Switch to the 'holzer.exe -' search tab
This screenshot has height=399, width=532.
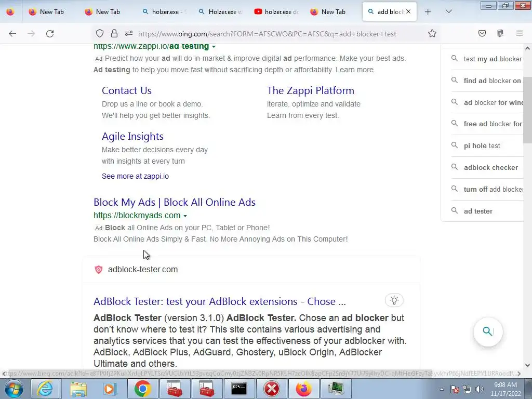[164, 11]
